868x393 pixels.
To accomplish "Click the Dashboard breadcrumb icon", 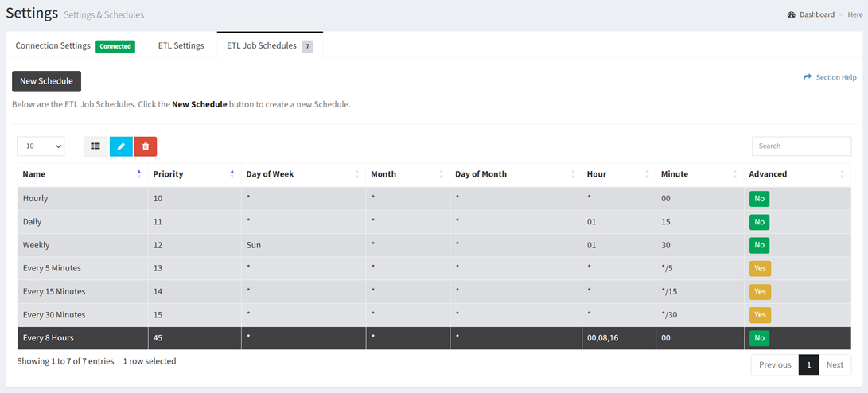I will tap(792, 14).
